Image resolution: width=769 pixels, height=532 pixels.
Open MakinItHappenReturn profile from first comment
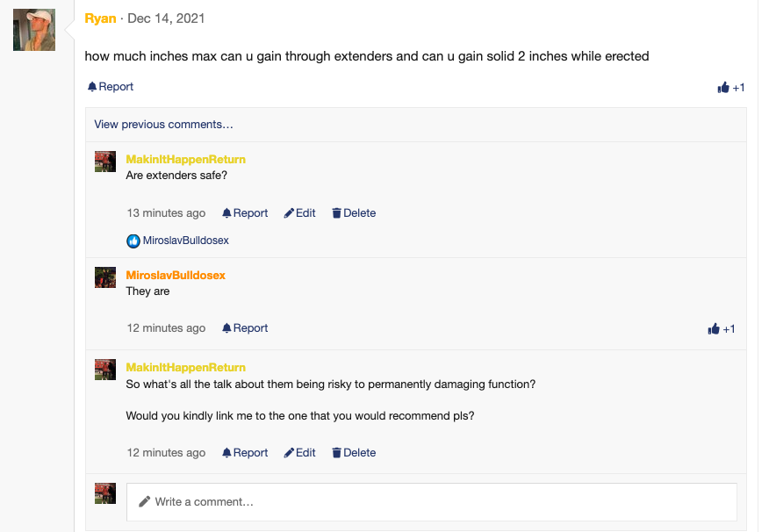[x=185, y=160]
